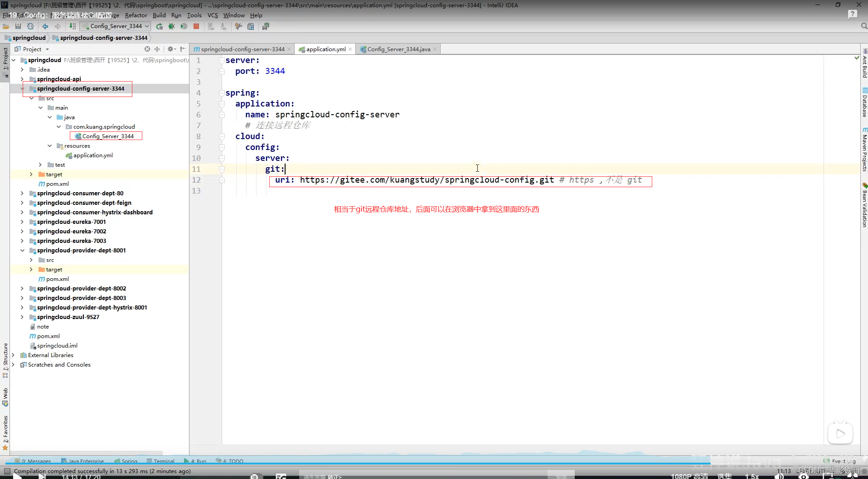
Task: Switch to Config_Server_3344.java editor tab
Action: (x=398, y=49)
